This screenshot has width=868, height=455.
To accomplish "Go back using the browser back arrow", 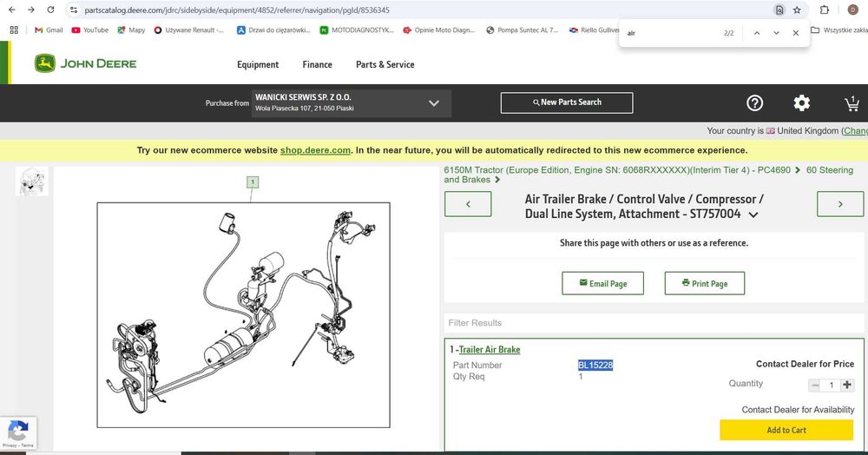I will (11, 10).
